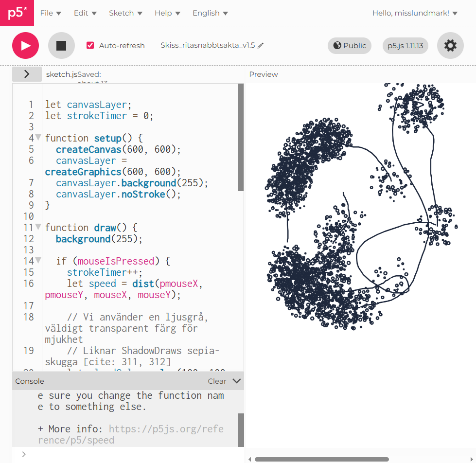Click the sketch.js file name label
Image resolution: width=476 pixels, height=463 pixels.
[x=62, y=74]
